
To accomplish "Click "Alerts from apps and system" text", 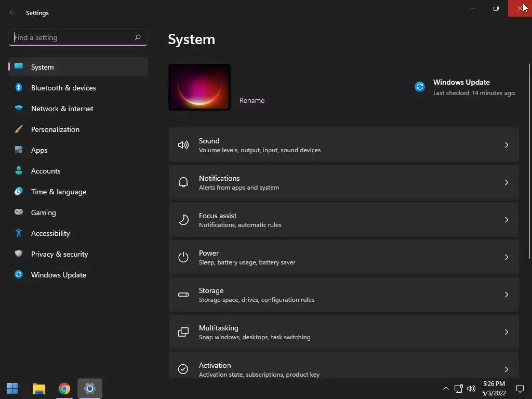I will (239, 187).
